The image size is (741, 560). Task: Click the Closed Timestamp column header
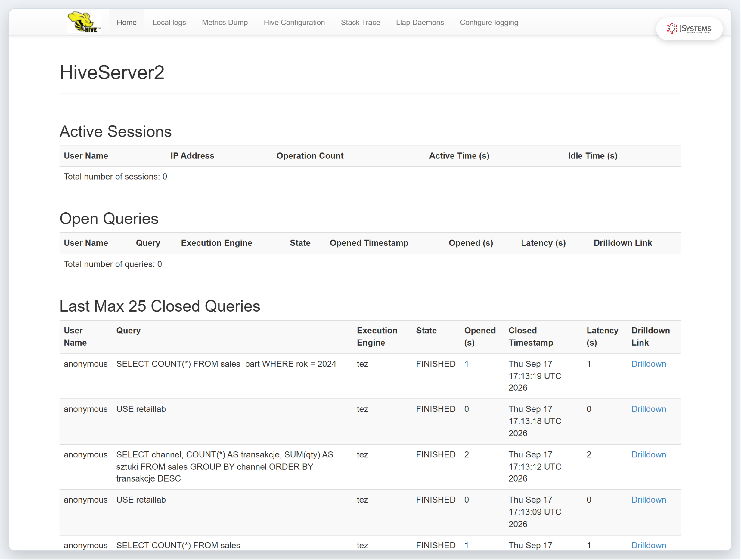531,337
